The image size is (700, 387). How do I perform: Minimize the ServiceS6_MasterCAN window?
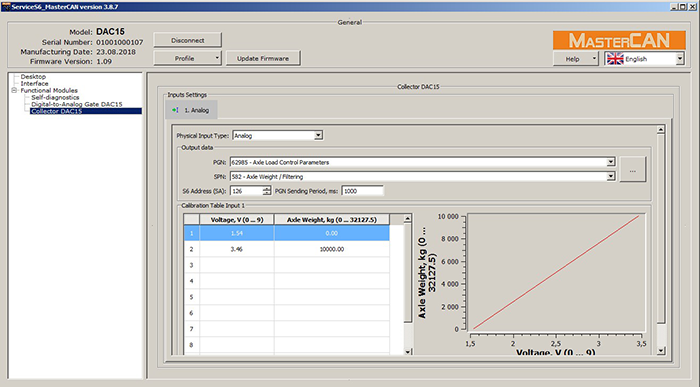[x=674, y=7]
